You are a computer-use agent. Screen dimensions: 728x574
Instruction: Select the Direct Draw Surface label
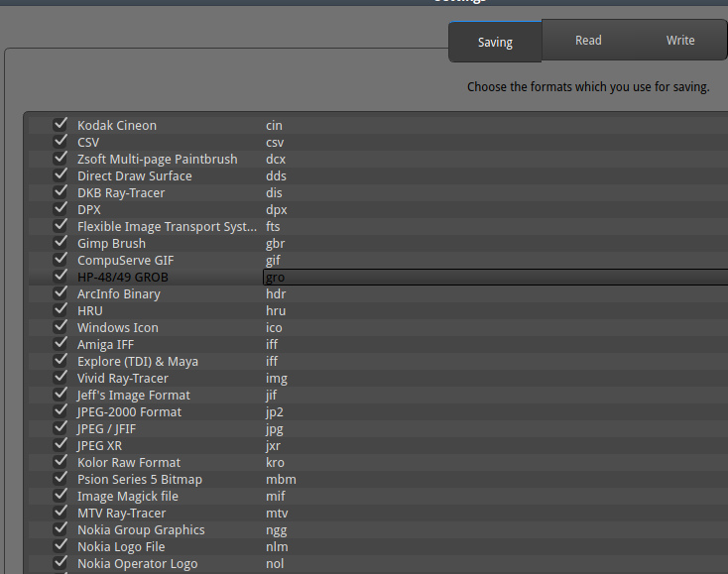click(135, 175)
